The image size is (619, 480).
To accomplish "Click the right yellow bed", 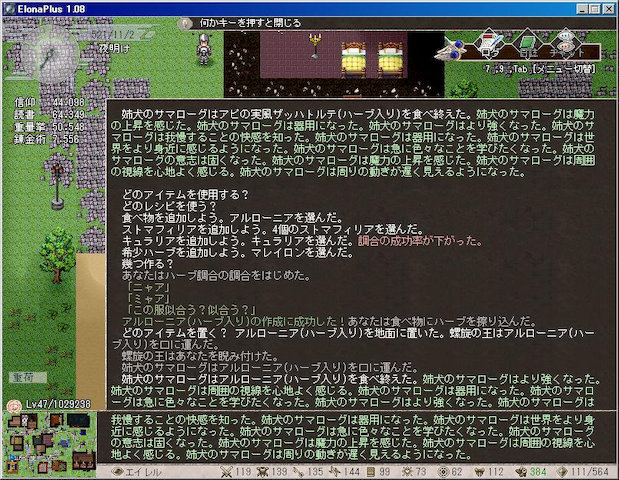I will pos(390,60).
